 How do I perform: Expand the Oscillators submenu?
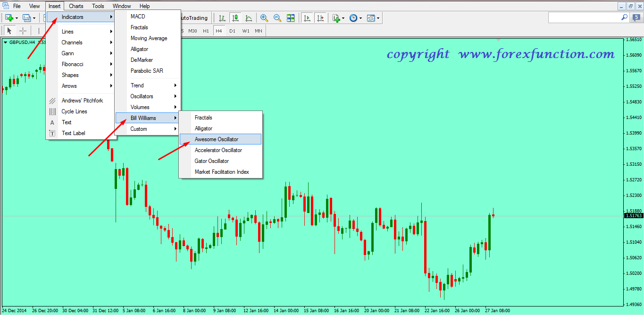pos(148,96)
